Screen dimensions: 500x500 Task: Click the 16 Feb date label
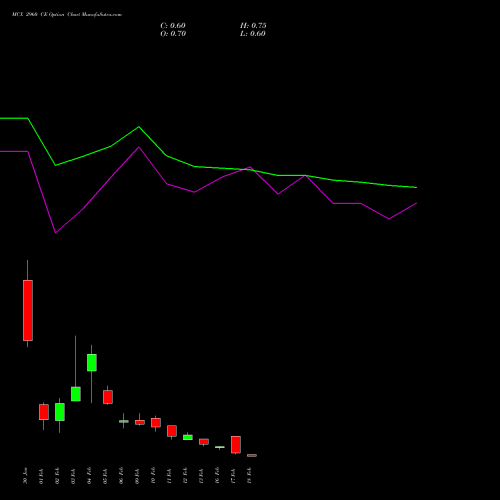[217, 476]
